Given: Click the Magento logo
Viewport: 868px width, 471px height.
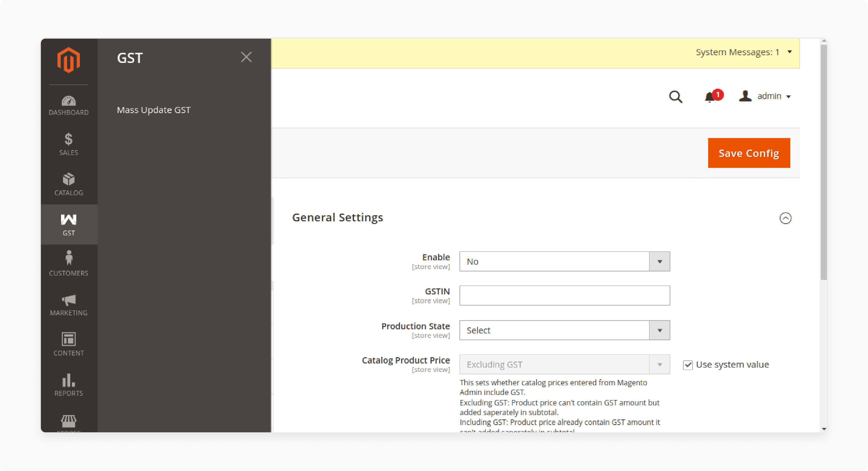Looking at the screenshot, I should coord(68,60).
